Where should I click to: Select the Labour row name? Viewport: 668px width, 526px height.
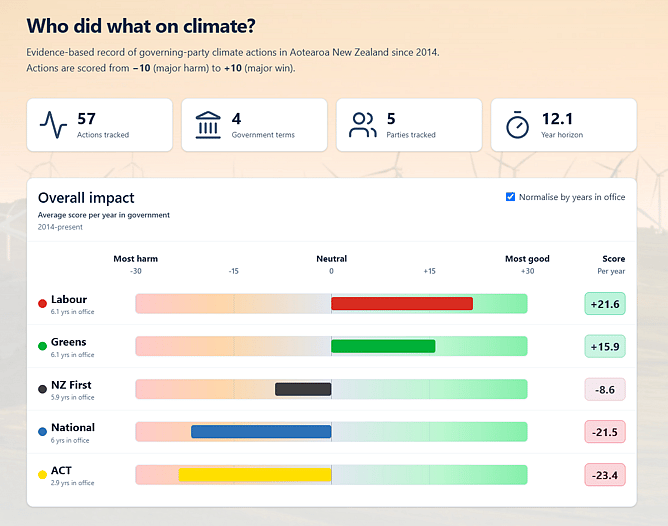pos(69,299)
